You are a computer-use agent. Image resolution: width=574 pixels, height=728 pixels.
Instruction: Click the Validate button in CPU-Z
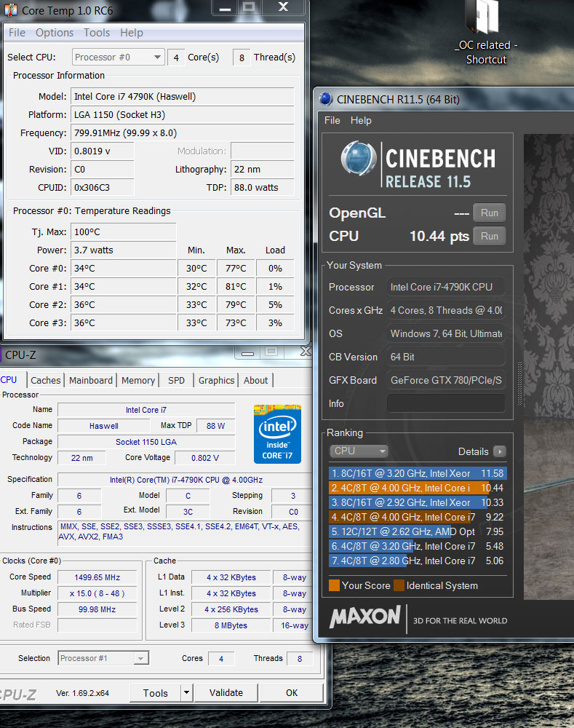pyautogui.click(x=226, y=693)
